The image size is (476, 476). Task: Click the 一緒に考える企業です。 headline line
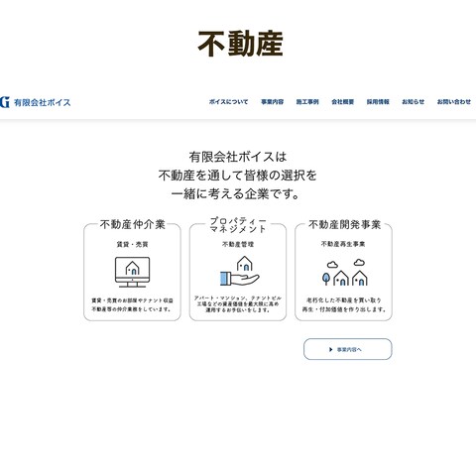tap(235, 193)
